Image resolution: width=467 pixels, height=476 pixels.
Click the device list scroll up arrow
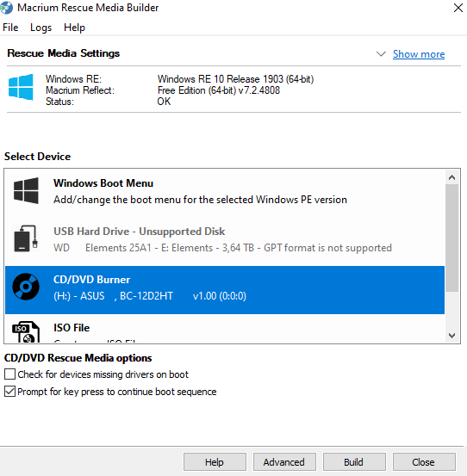(451, 177)
